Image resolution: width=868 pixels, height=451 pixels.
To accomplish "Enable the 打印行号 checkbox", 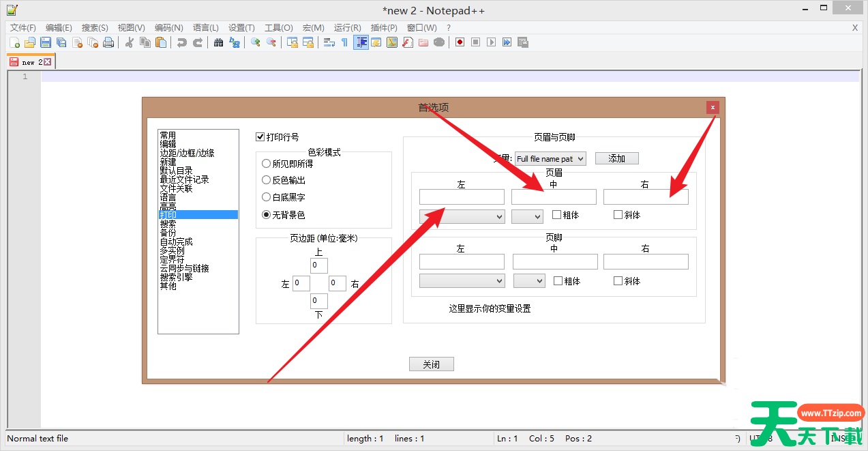I will tap(260, 136).
